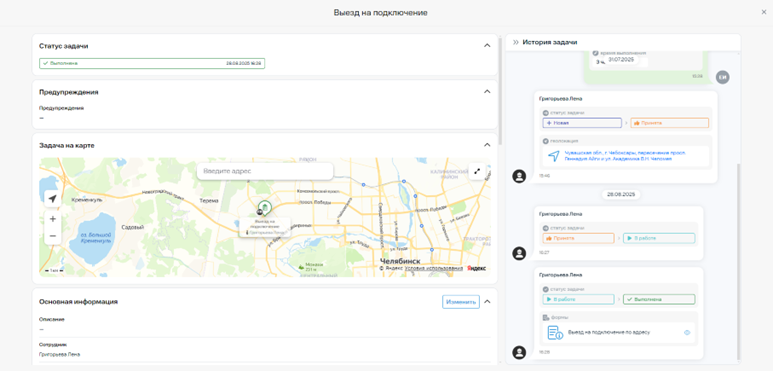Click the Изменить button

click(460, 302)
